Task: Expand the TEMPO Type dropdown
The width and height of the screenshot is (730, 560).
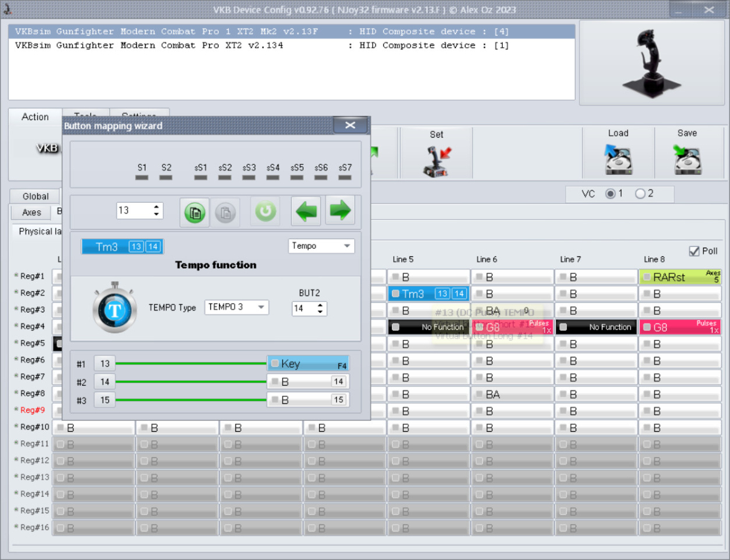Action: coord(236,307)
